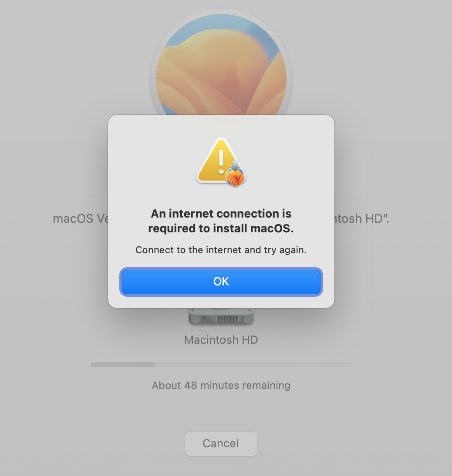
Task: Click the filled portion of the progress bar
Action: [x=123, y=364]
